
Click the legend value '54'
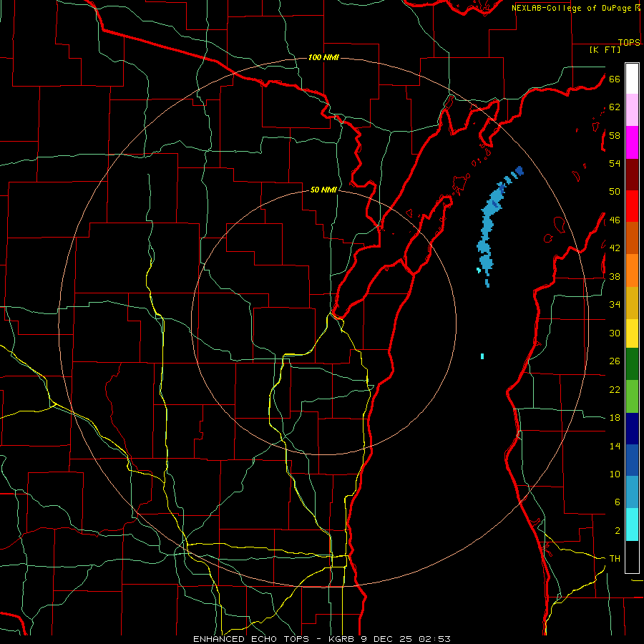point(615,163)
